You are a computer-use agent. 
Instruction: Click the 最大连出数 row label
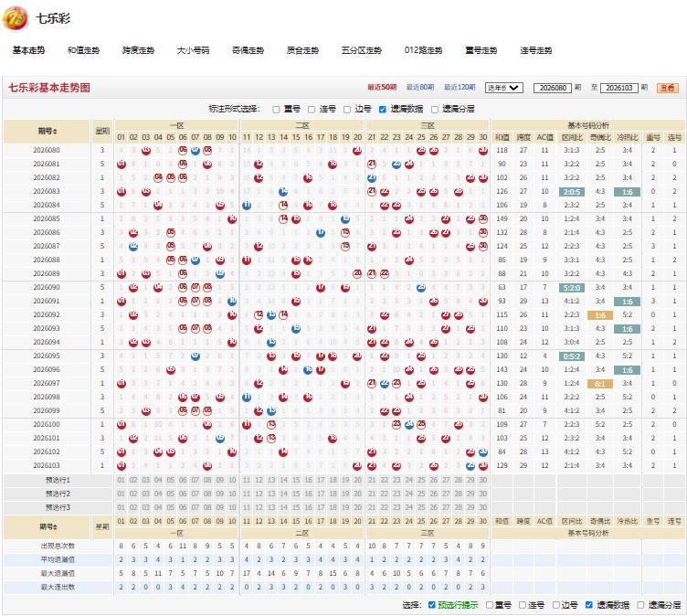coord(58,587)
